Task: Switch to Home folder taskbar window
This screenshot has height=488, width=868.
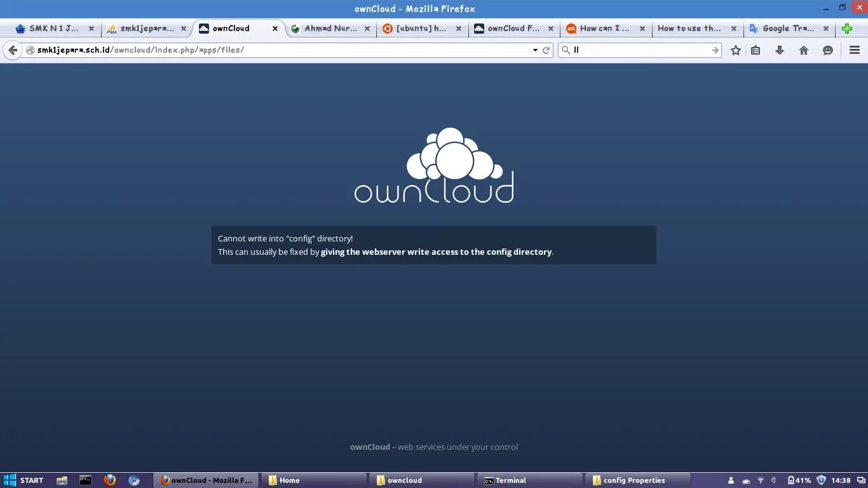Action: 315,480
